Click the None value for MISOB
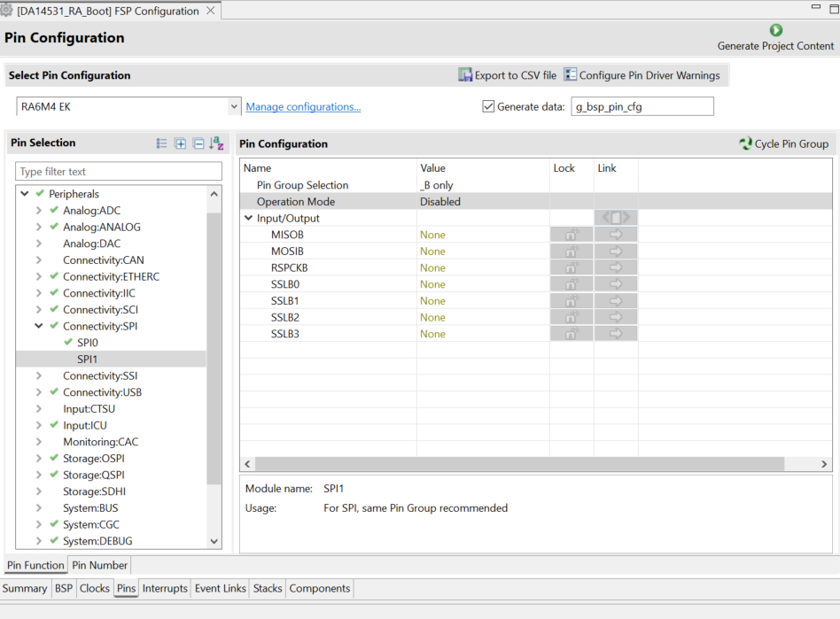Viewport: 840px width, 619px height. (433, 235)
